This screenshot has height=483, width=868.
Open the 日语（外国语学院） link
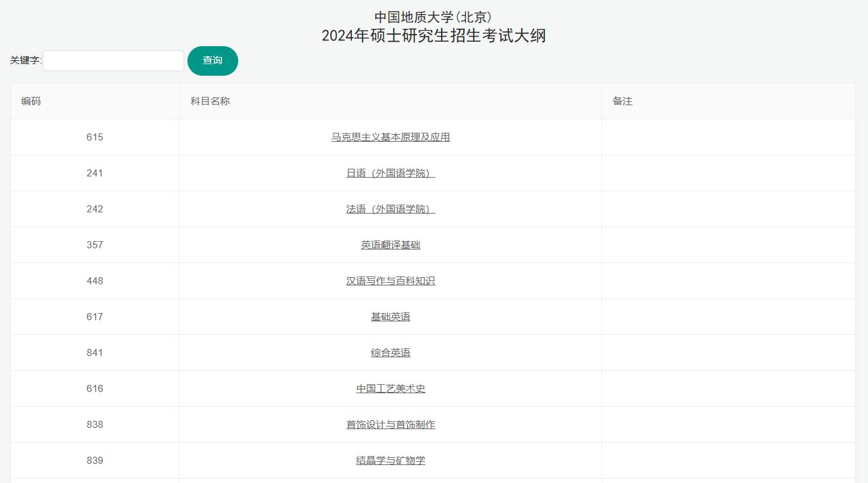390,173
